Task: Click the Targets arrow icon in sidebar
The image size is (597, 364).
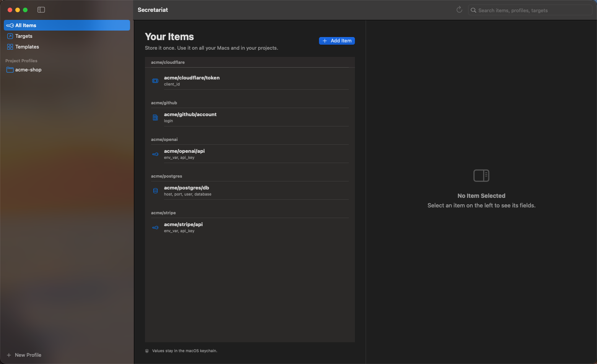Action: pyautogui.click(x=10, y=36)
